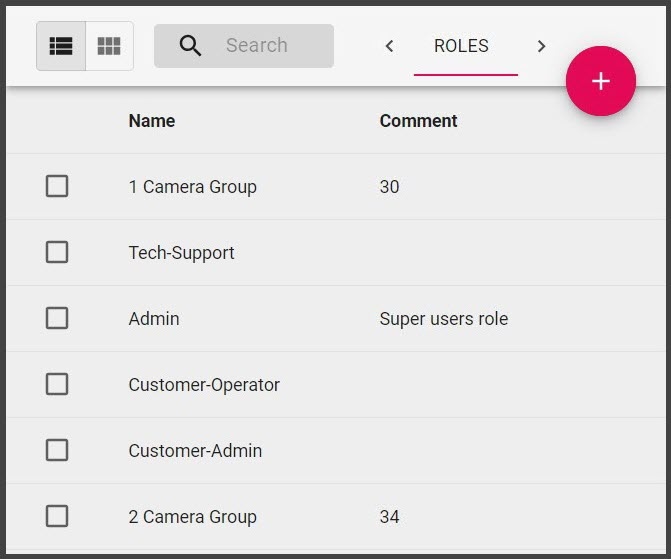The width and height of the screenshot is (671, 559).
Task: Enable the Customer-Operator row checkbox
Action: click(57, 384)
